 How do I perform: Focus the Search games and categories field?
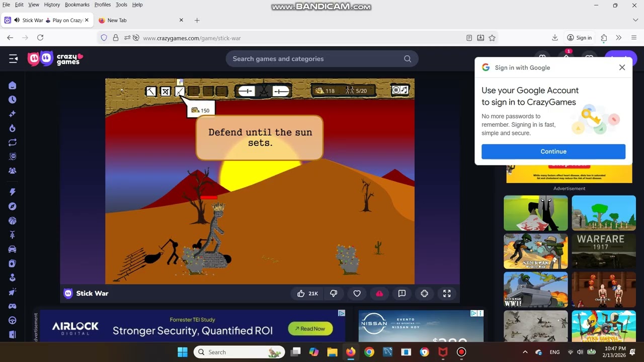322,59
